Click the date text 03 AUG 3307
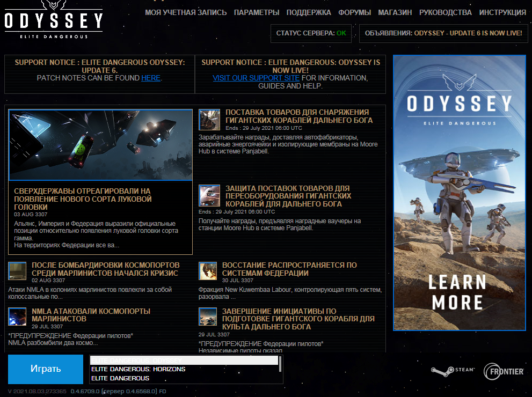The width and height of the screenshot is (532, 397). (31, 214)
